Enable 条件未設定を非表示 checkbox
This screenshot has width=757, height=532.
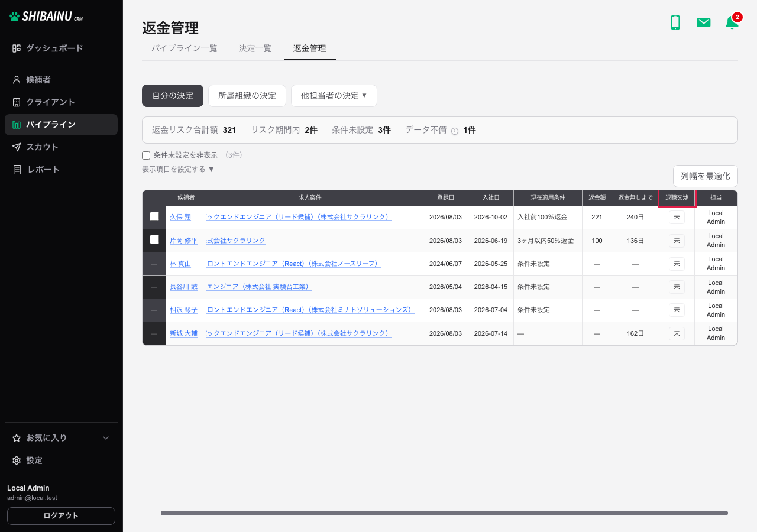(146, 155)
